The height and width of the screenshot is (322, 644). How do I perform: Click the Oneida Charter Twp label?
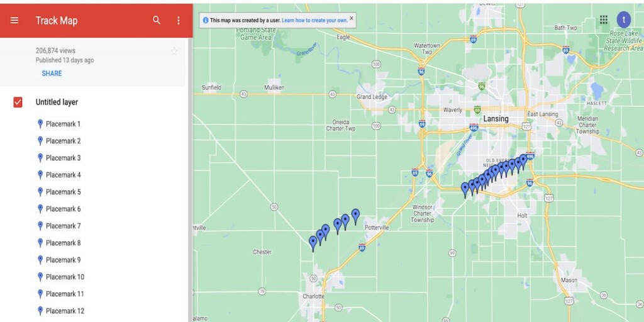click(340, 125)
